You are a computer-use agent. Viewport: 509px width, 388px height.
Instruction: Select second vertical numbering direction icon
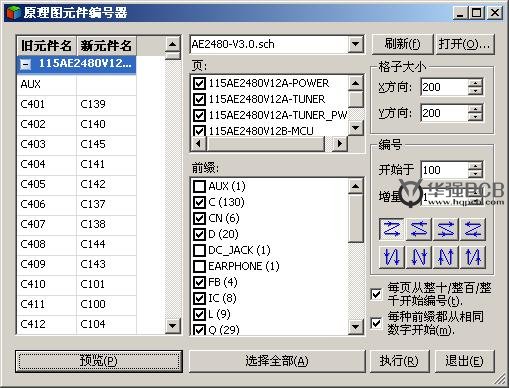(x=419, y=257)
